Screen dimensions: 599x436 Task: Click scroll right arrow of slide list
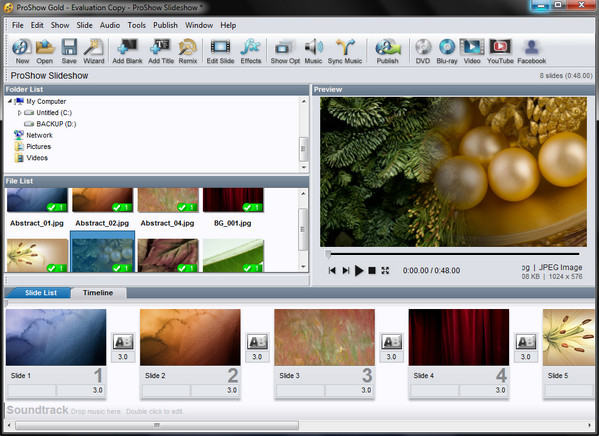pyautogui.click(x=589, y=425)
